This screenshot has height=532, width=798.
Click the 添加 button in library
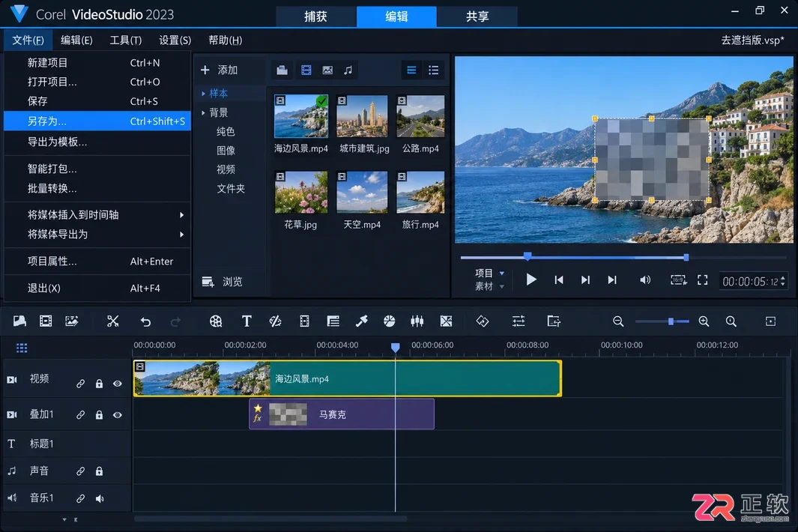tap(220, 70)
